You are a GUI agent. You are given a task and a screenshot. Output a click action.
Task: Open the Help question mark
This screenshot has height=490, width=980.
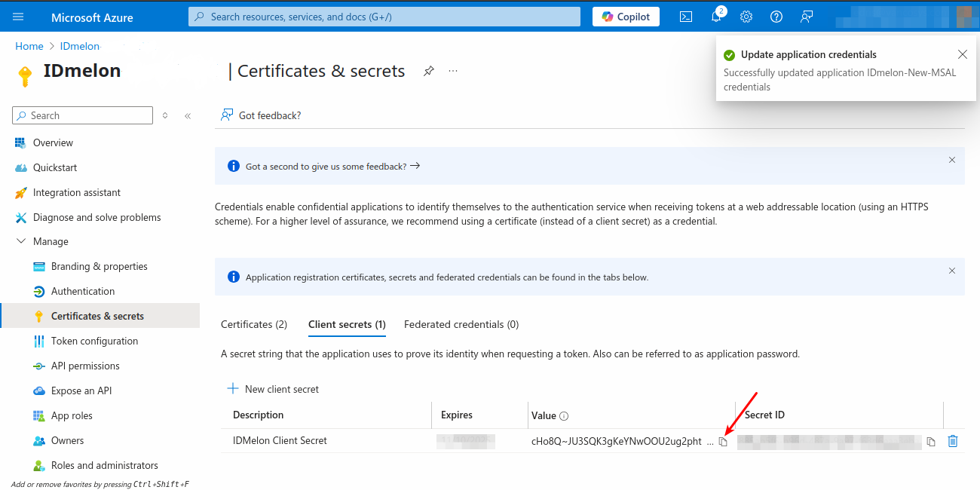coord(776,17)
